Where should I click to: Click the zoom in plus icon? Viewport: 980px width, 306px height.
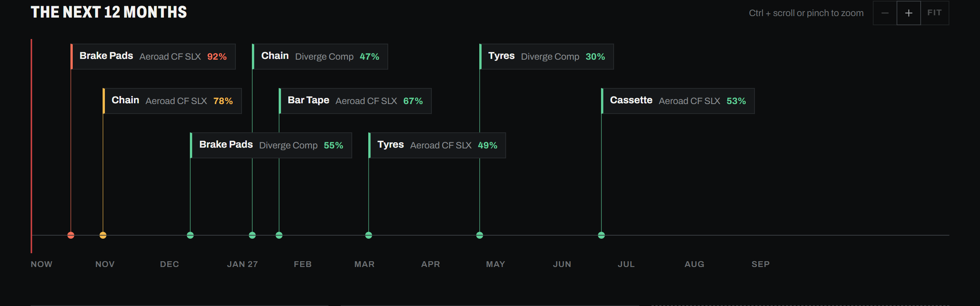point(908,13)
